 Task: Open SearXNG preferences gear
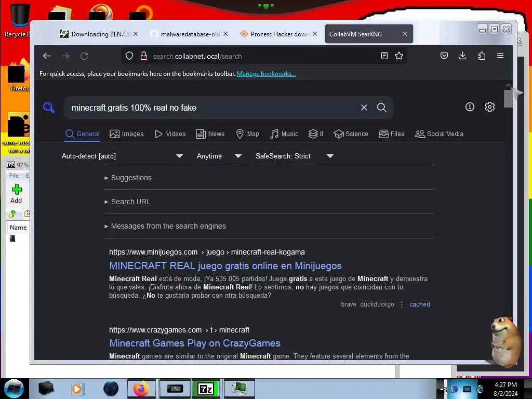489,107
